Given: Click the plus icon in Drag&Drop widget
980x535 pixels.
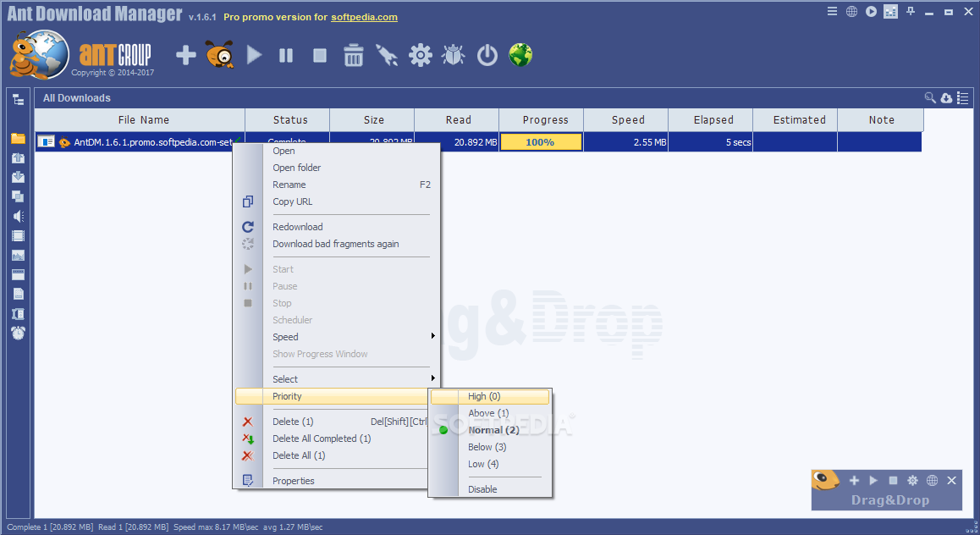Looking at the screenshot, I should 854,480.
